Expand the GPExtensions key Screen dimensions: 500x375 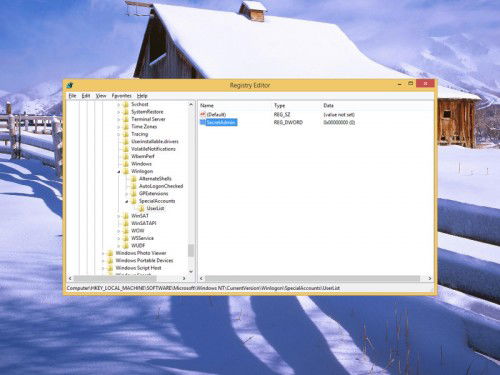tap(127, 194)
